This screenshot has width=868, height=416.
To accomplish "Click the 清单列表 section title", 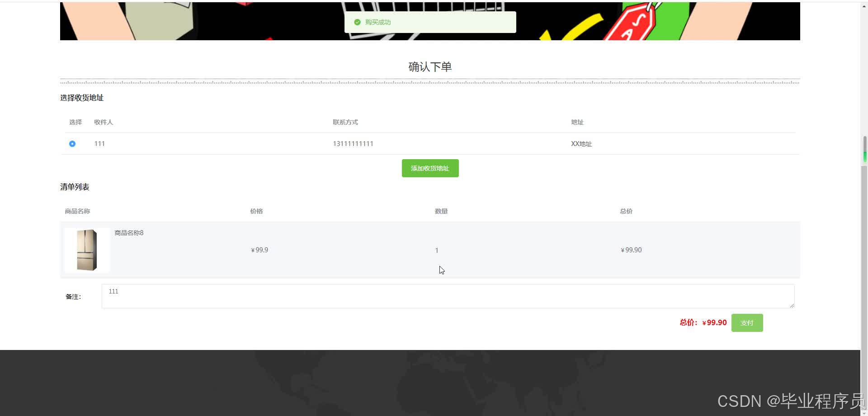I will click(75, 187).
